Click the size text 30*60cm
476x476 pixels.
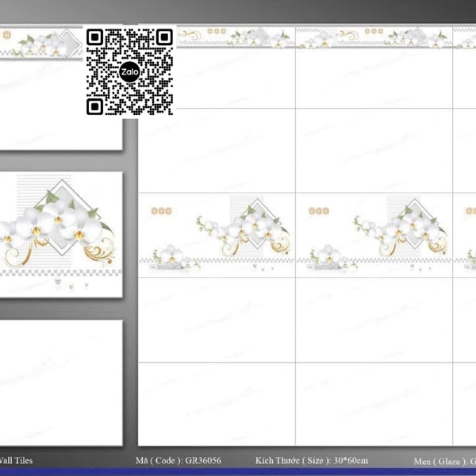[x=351, y=460]
